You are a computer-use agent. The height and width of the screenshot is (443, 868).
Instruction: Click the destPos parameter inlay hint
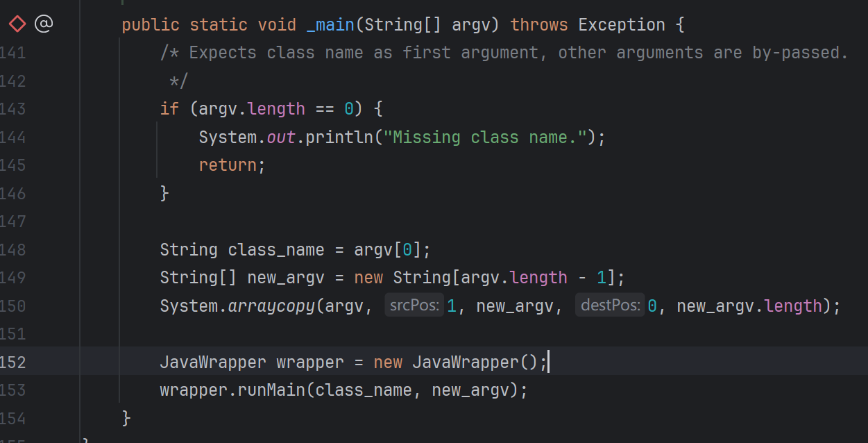[609, 306]
